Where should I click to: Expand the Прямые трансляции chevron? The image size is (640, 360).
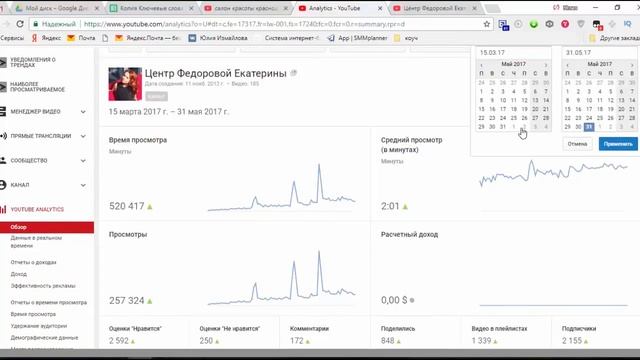[83, 136]
